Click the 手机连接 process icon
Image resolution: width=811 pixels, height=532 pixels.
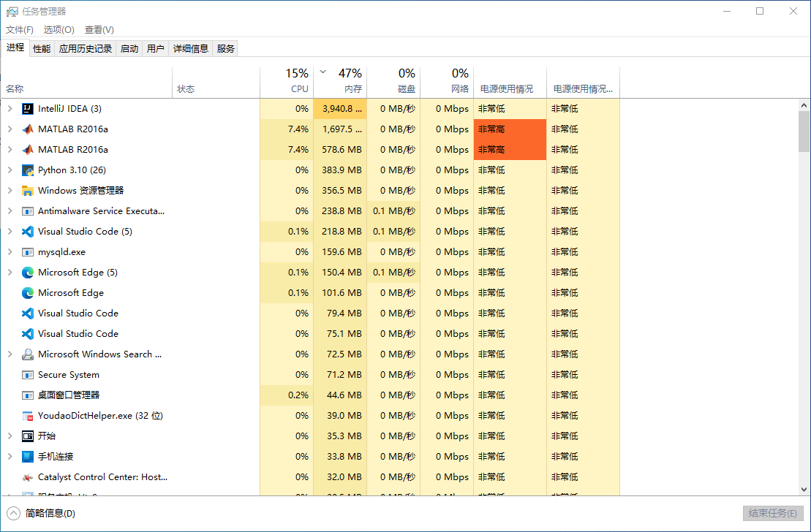pos(27,457)
